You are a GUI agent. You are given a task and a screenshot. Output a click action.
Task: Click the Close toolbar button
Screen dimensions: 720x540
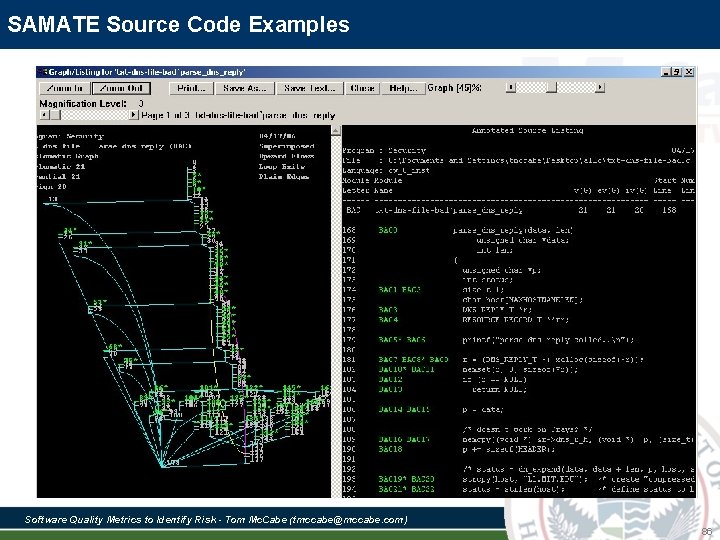pyautogui.click(x=362, y=88)
